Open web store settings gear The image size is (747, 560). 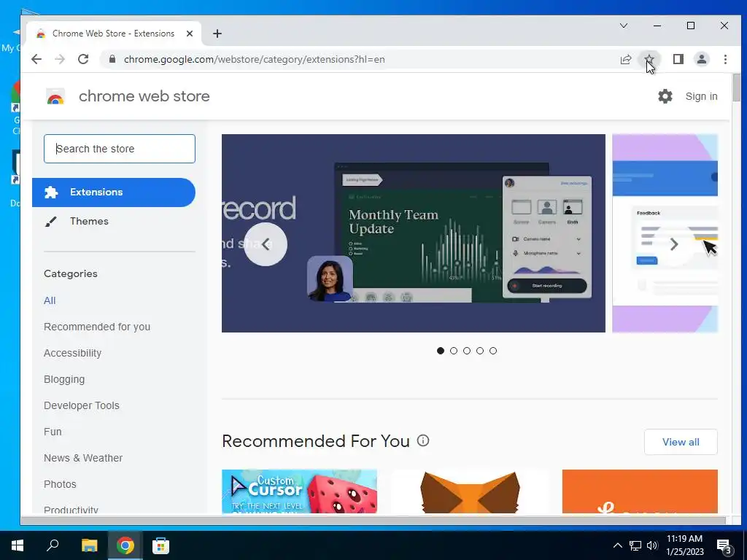click(665, 96)
